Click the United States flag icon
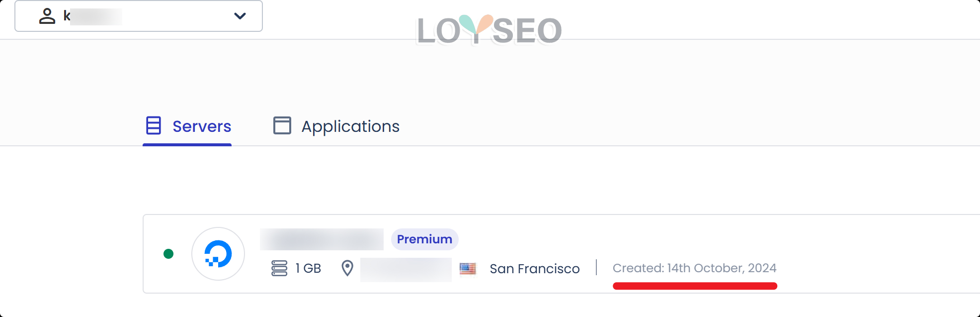 click(468, 269)
